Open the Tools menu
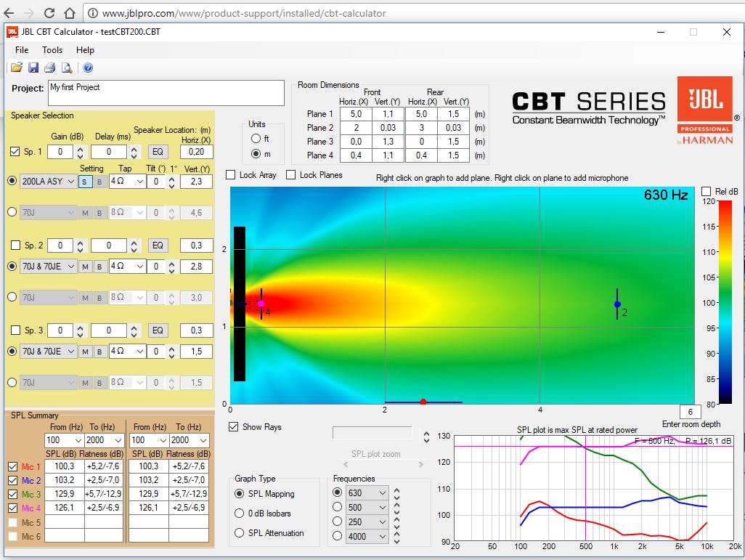This screenshot has width=745, height=560. [52, 50]
